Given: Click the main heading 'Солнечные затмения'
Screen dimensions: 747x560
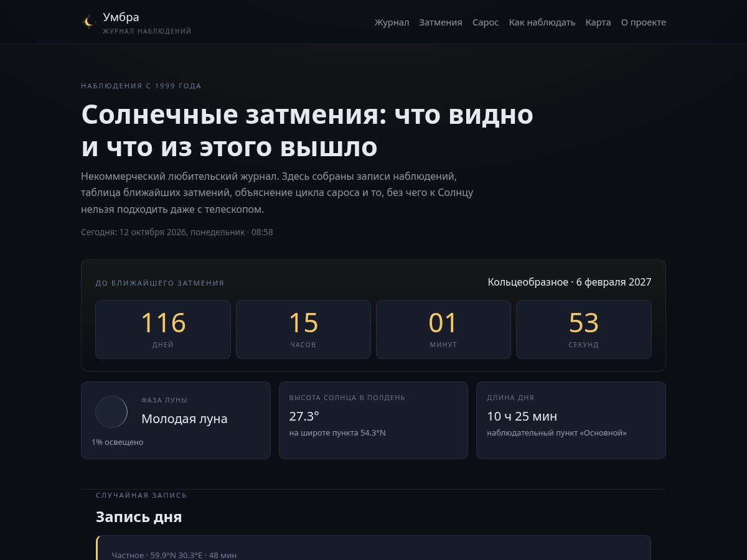Looking at the screenshot, I should tap(308, 131).
